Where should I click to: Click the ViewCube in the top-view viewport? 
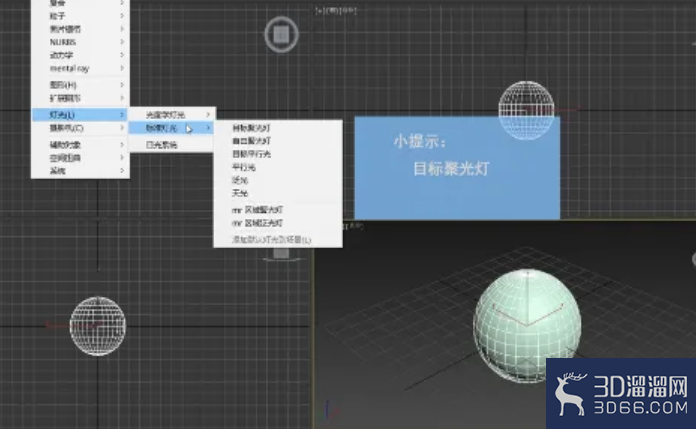[x=281, y=35]
